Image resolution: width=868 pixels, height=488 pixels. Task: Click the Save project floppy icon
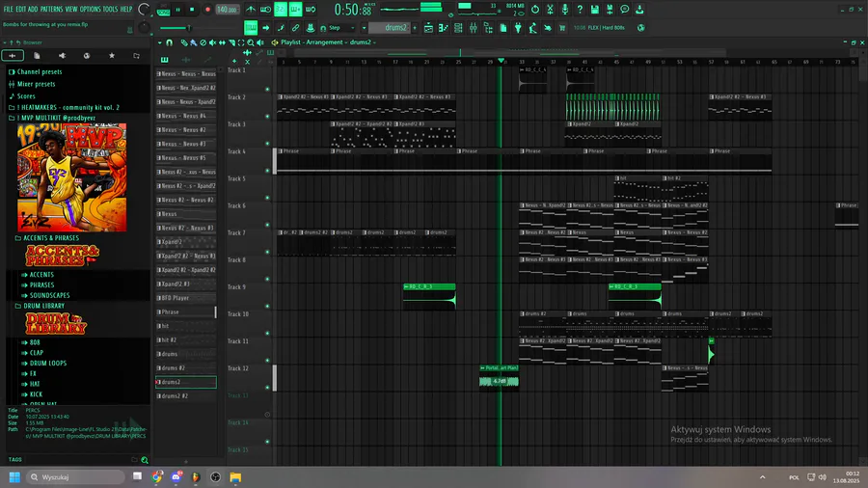point(594,10)
